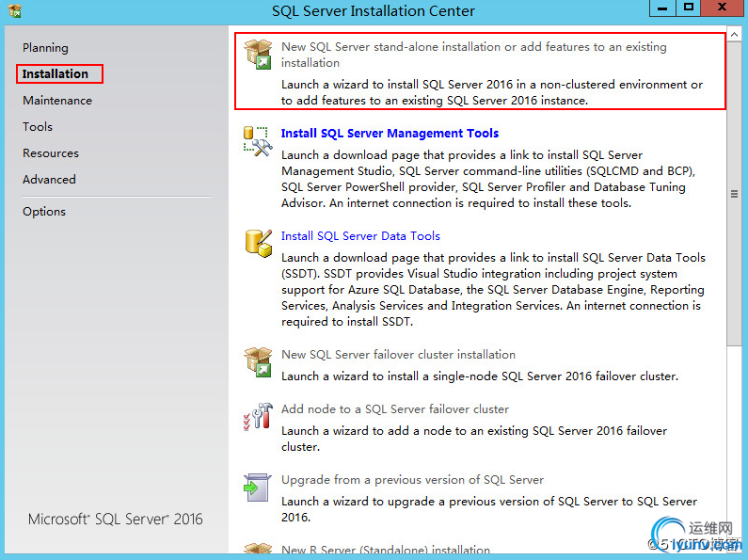The image size is (748, 560).
Task: Start New SQL Server failover cluster installation
Action: point(398,355)
